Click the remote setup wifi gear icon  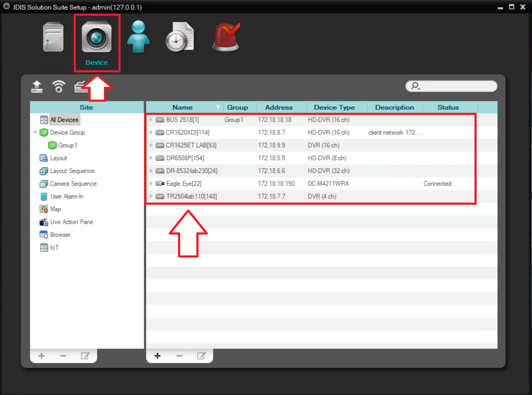pyautogui.click(x=59, y=86)
